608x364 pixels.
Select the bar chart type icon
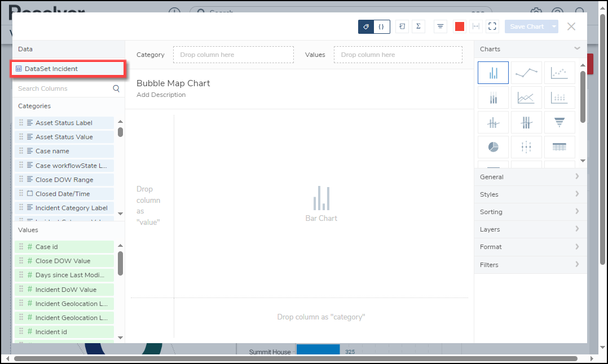493,73
